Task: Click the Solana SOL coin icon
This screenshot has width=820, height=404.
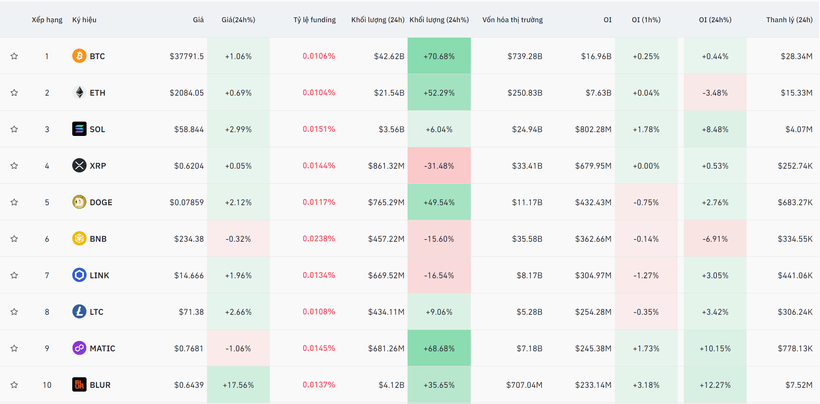Action: click(79, 129)
